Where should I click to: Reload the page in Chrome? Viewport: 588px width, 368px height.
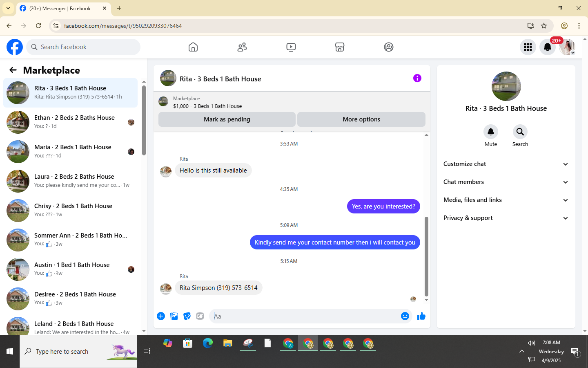pyautogui.click(x=38, y=26)
